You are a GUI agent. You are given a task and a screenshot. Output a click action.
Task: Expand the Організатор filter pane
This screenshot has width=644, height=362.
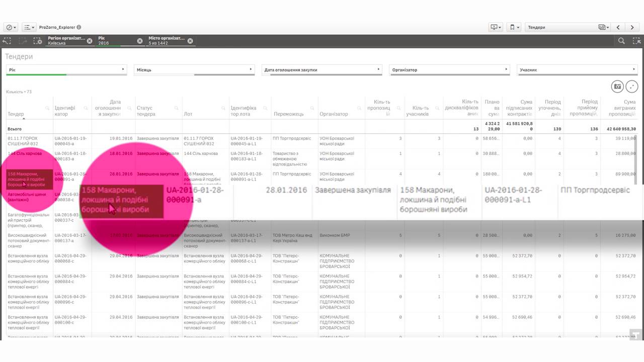pyautogui.click(x=450, y=70)
